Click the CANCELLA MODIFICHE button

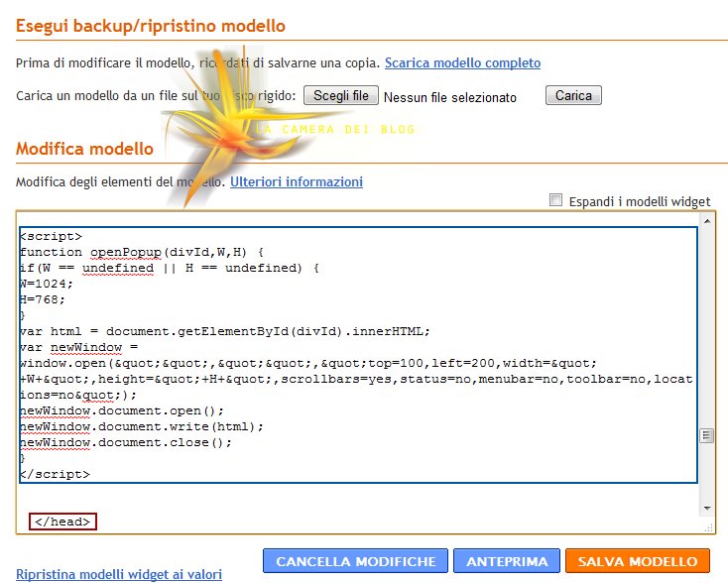point(355,561)
